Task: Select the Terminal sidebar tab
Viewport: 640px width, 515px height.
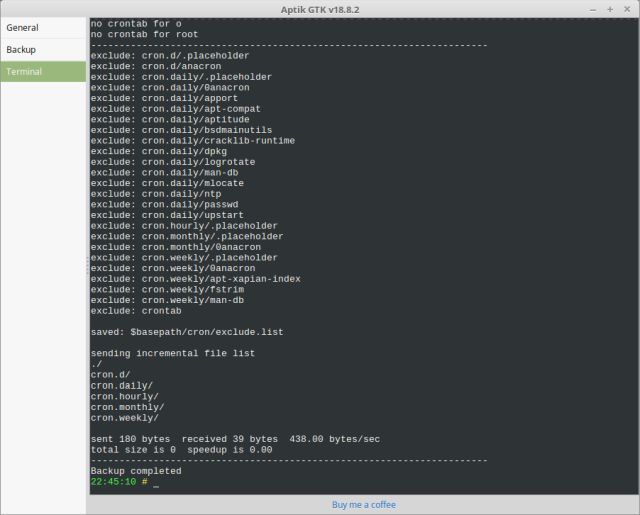Action: (43, 71)
